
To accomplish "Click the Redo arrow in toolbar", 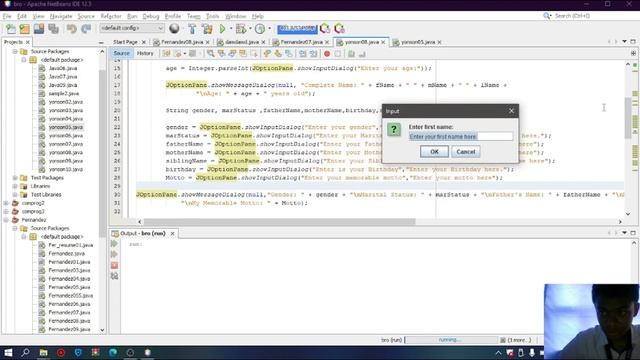I will [x=86, y=29].
